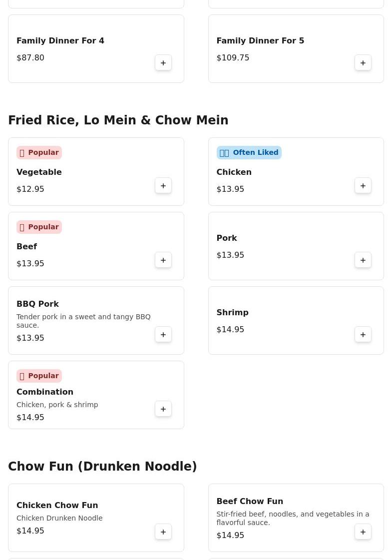
Task: Add Family Dinner For 5 to cart
Action: click(363, 63)
